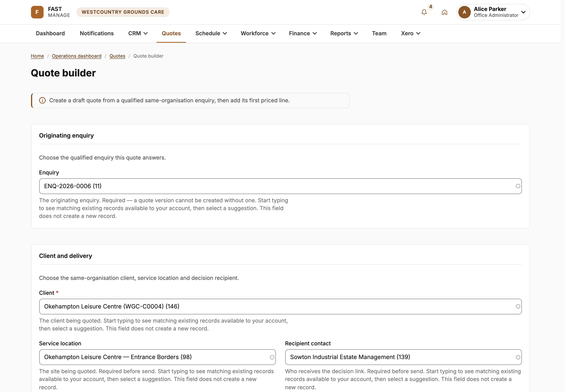Expand the CRM dropdown menu
The width and height of the screenshot is (565, 392).
point(138,33)
